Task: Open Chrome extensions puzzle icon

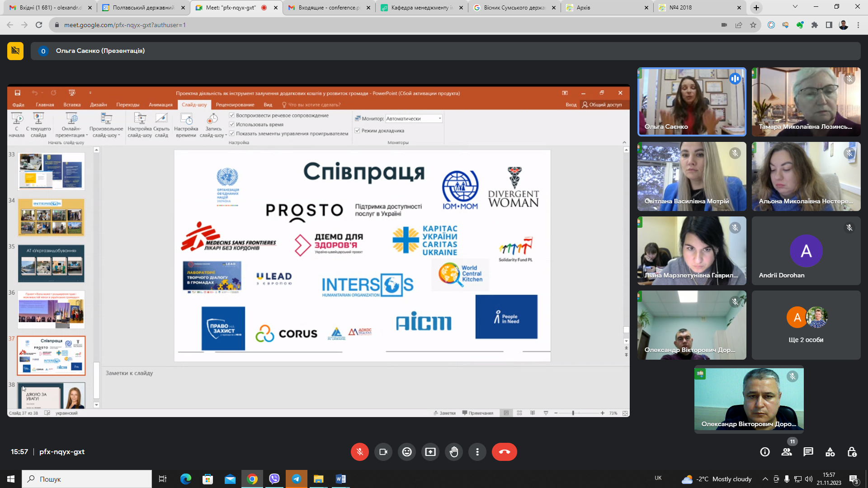Action: (x=815, y=25)
